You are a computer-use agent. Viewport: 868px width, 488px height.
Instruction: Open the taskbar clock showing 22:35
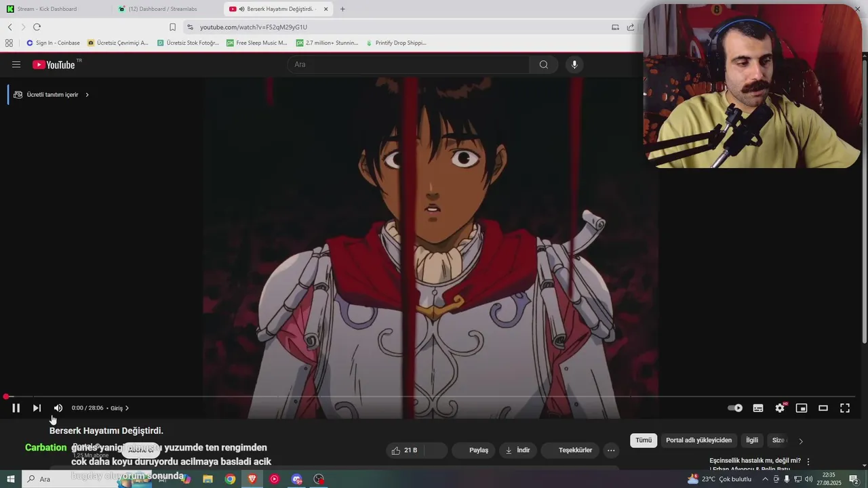(x=829, y=479)
